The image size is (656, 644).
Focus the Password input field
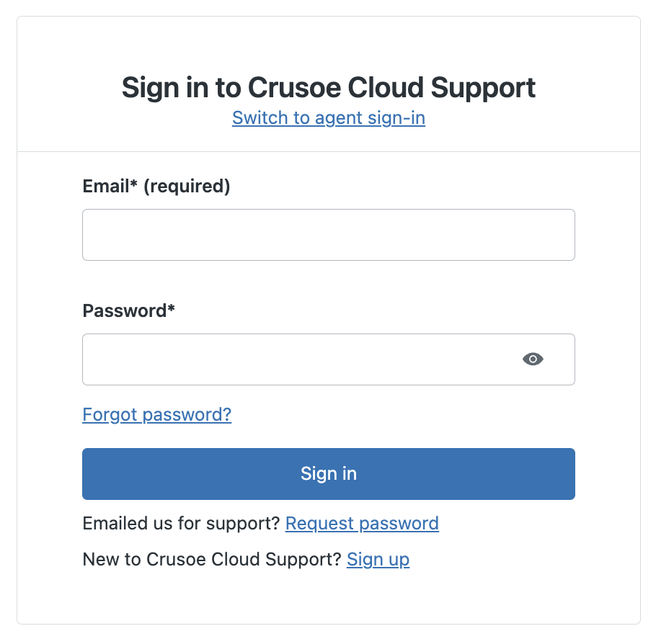coord(329,359)
